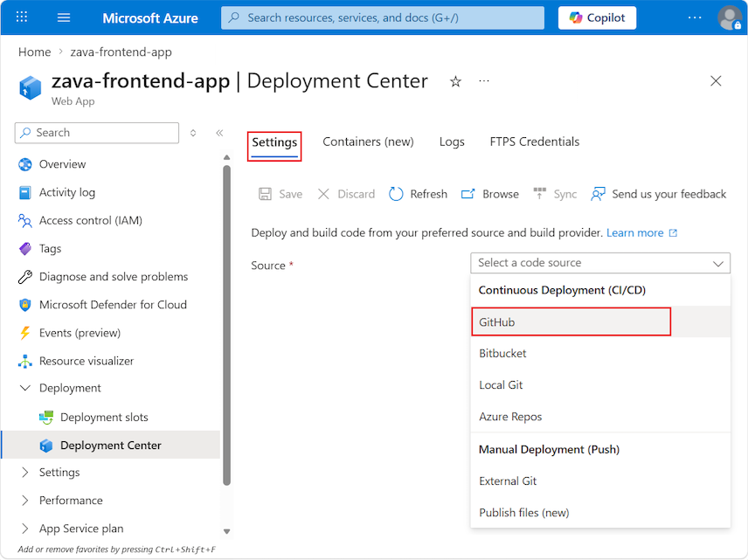Save the deployment settings
Viewport: 748px width, 560px height.
click(x=280, y=193)
